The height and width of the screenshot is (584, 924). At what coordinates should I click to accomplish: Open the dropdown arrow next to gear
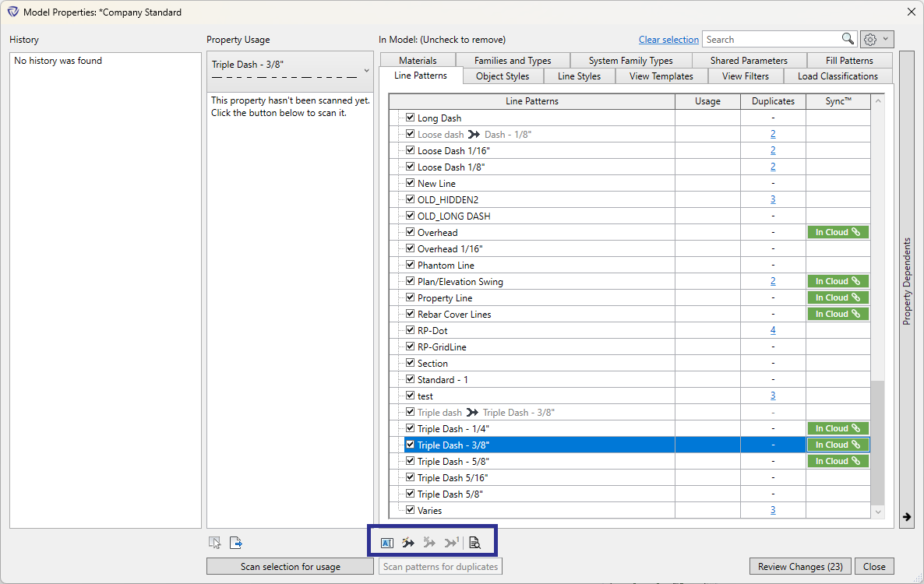[x=886, y=40]
